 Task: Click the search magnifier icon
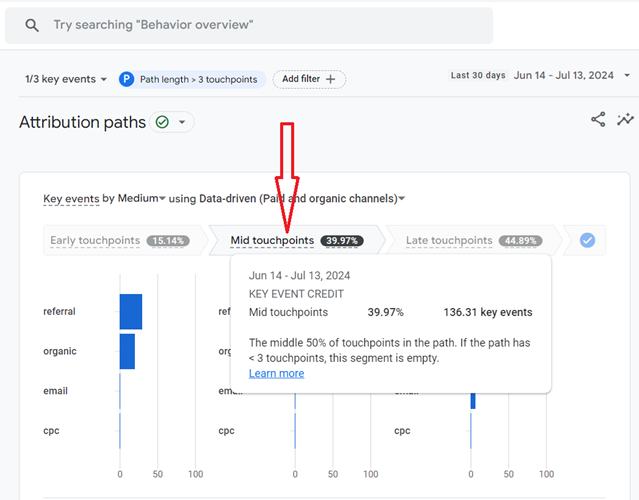coord(32,25)
